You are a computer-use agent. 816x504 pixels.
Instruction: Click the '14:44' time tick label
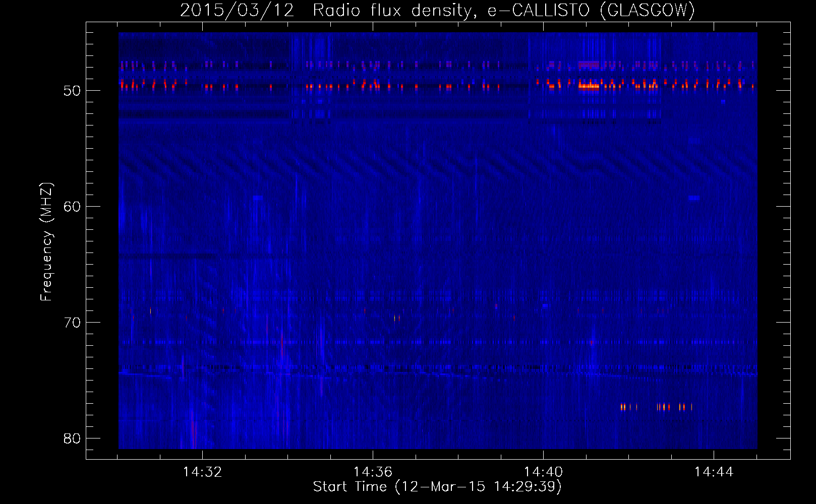coord(714,472)
